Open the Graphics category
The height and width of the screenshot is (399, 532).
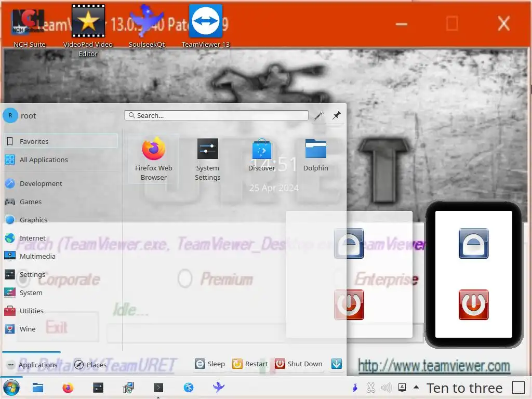[x=60, y=220]
